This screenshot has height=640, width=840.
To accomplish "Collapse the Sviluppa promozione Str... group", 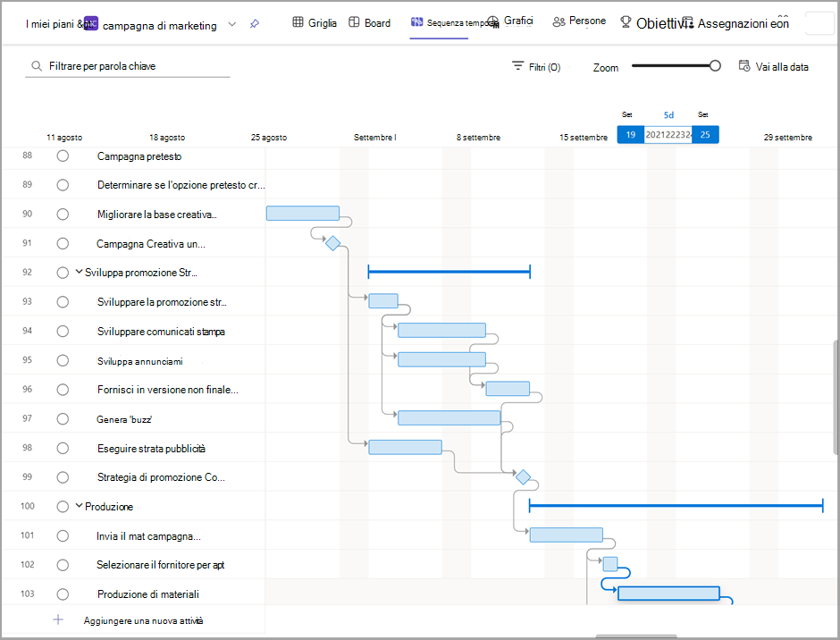I will [x=79, y=272].
